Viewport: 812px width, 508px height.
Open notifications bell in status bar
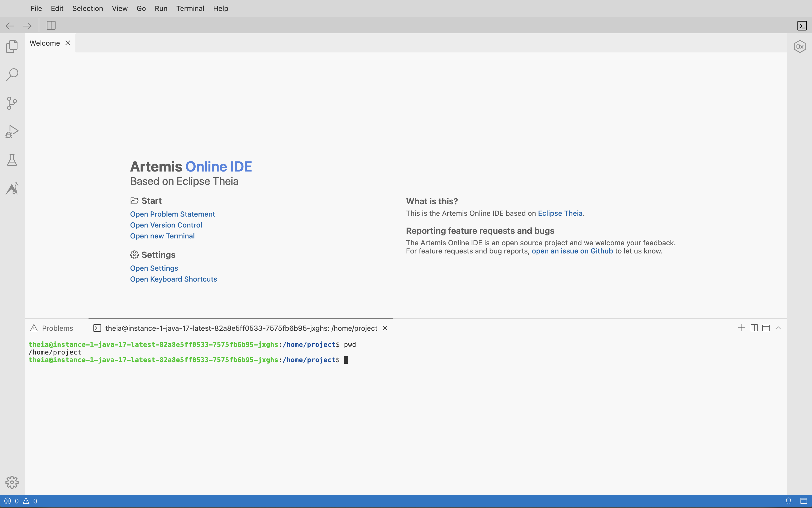pos(788,501)
